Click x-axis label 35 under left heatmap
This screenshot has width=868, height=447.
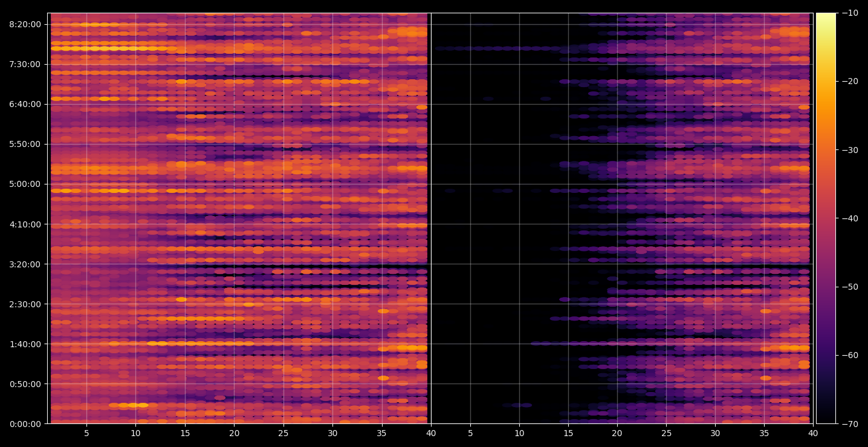click(x=381, y=433)
